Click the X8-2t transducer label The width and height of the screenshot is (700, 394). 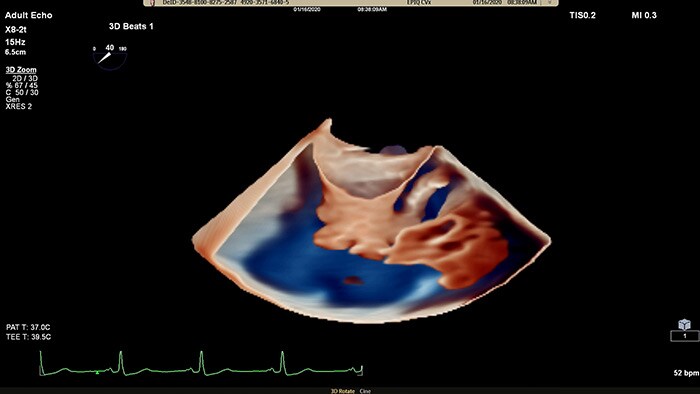16,30
